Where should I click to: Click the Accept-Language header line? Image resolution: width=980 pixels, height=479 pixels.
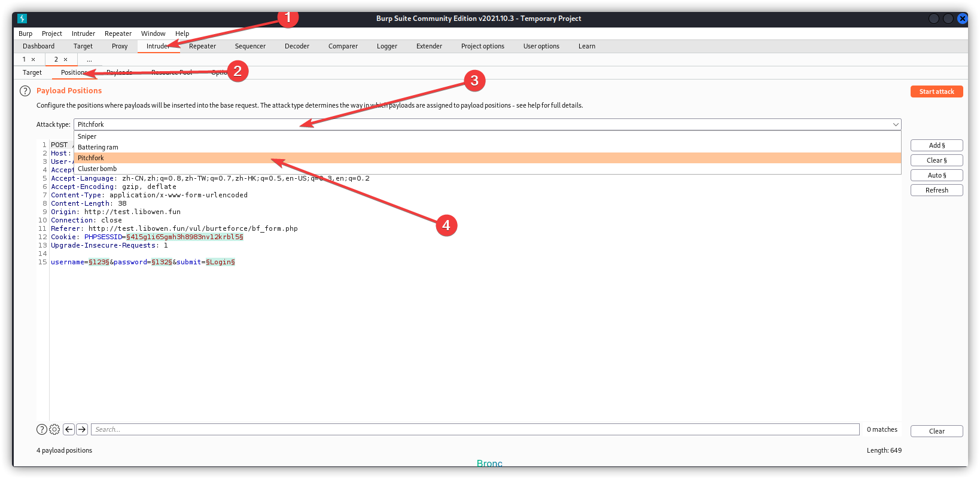(x=210, y=178)
